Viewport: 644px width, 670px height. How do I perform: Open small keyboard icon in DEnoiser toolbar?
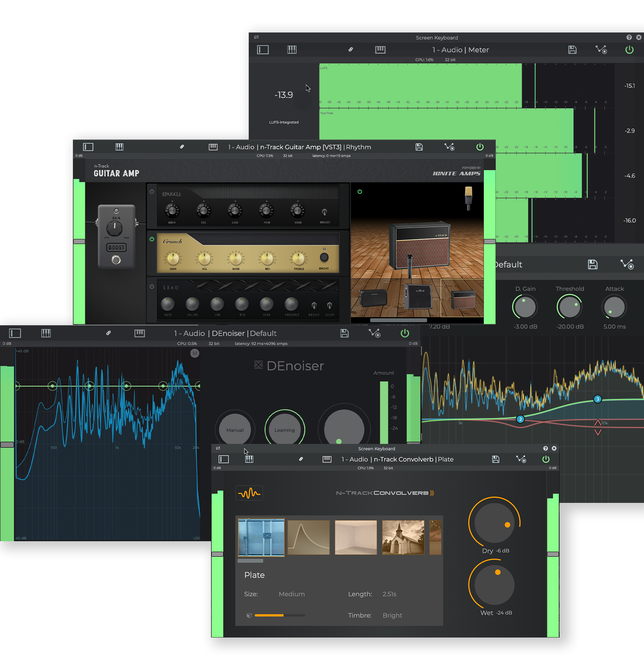click(x=140, y=333)
